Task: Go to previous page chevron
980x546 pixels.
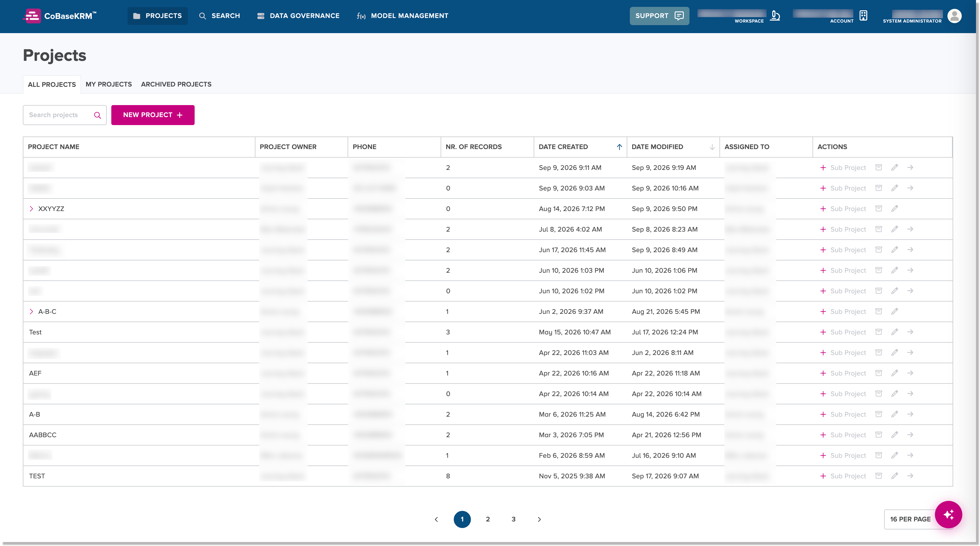Action: click(x=436, y=519)
